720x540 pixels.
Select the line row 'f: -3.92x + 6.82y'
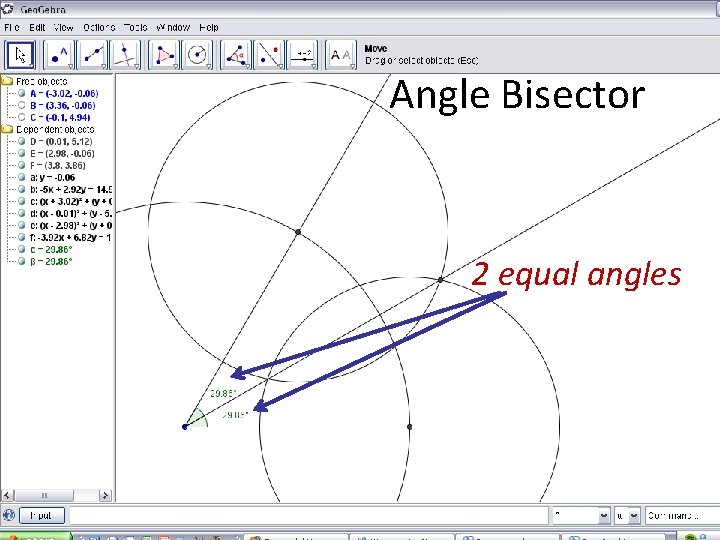pos(71,237)
